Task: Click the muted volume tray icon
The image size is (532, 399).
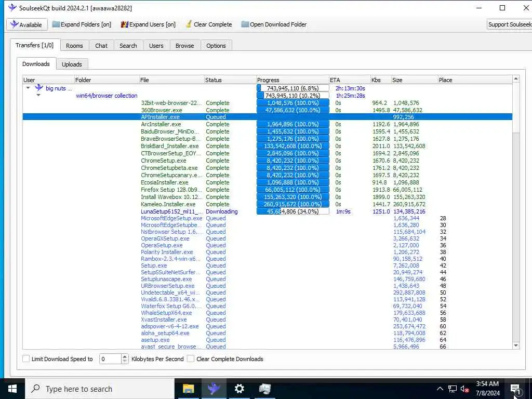Action: pyautogui.click(x=464, y=389)
